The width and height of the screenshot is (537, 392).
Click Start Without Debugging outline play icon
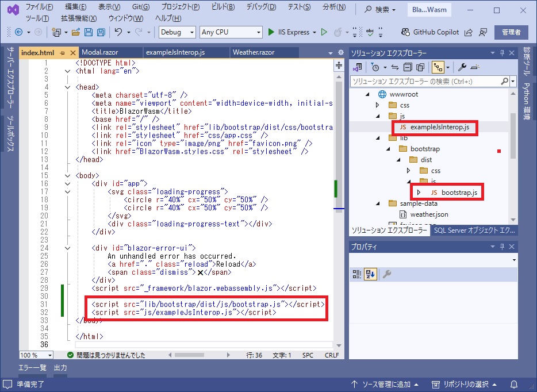click(x=324, y=32)
